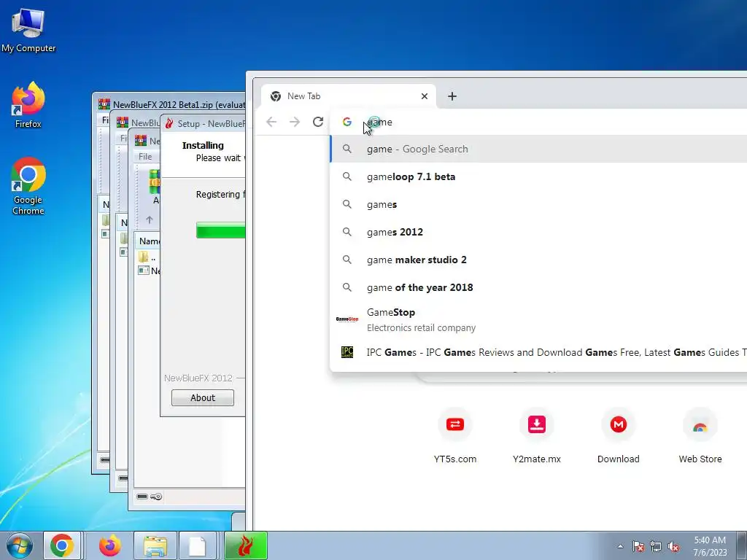Open My Computer desktop icon
Image resolution: width=747 pixels, height=560 pixels.
28,29
